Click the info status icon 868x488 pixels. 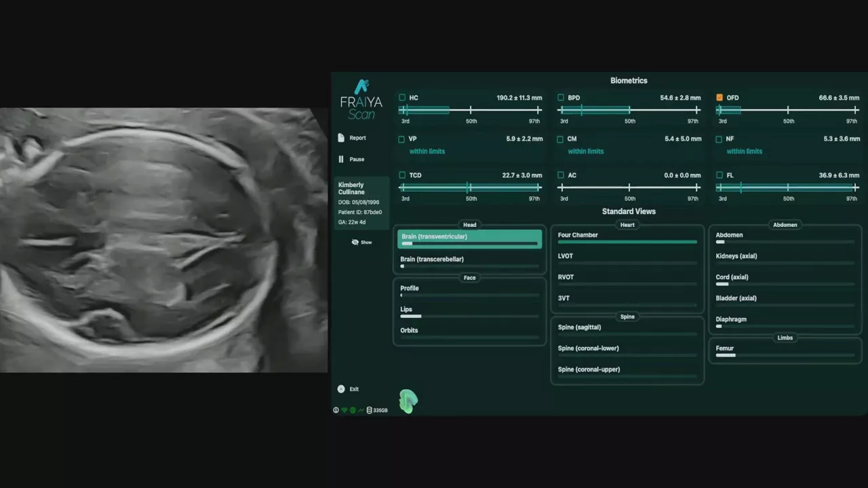(x=336, y=410)
